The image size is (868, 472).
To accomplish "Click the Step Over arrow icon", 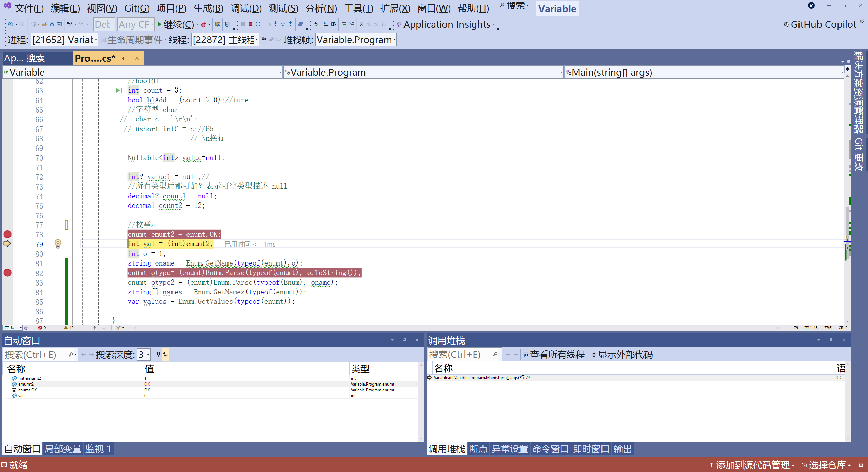I will pos(283,24).
